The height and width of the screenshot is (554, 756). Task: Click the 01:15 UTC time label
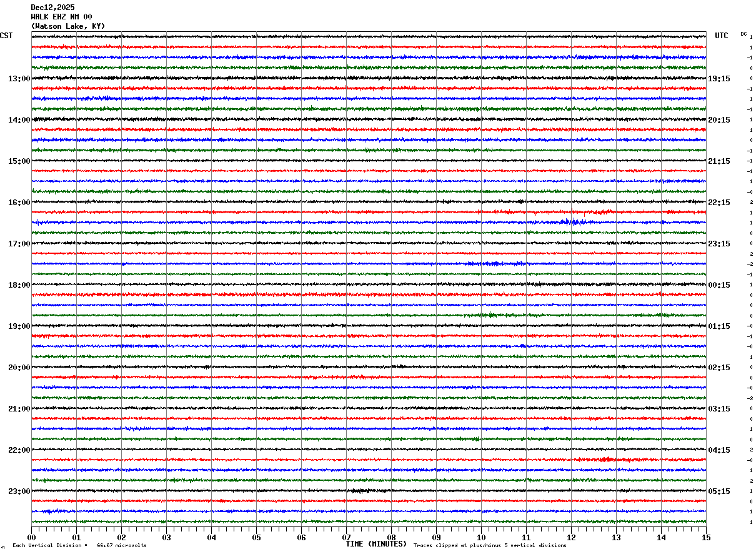pos(719,326)
